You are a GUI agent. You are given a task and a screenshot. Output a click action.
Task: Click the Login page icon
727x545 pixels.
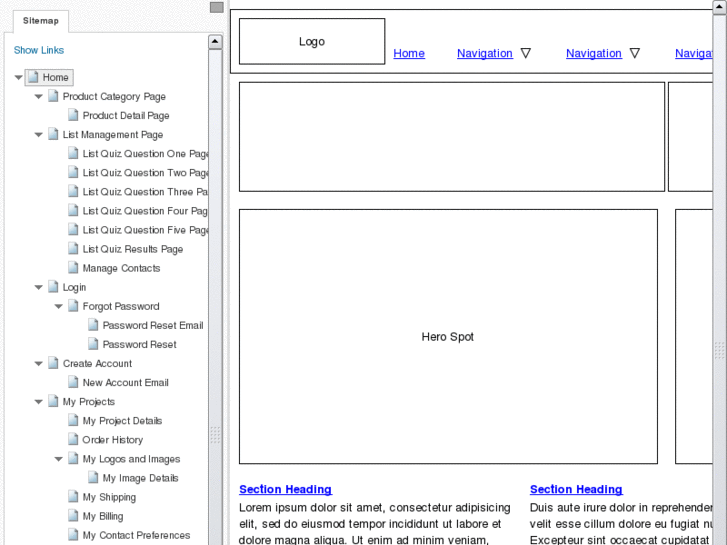click(53, 287)
